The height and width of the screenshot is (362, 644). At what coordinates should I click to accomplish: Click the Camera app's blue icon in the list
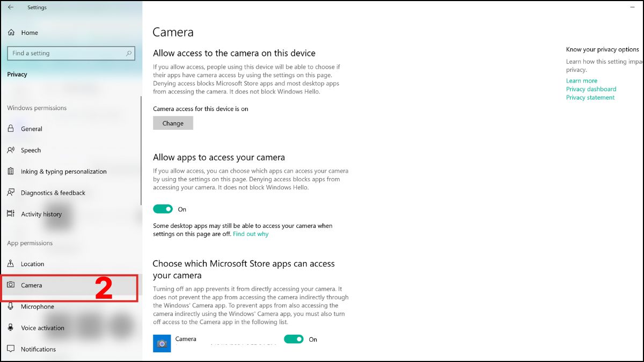click(x=162, y=343)
